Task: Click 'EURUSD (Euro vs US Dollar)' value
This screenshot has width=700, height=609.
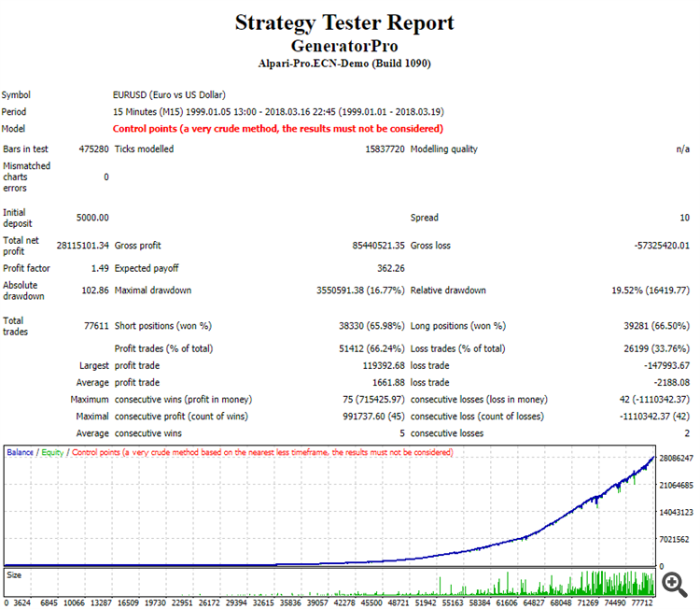Action: point(169,94)
